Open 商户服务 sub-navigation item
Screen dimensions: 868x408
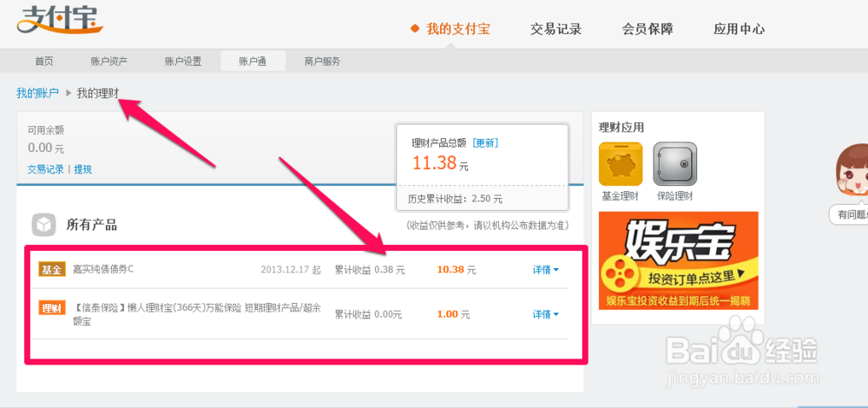tap(322, 62)
